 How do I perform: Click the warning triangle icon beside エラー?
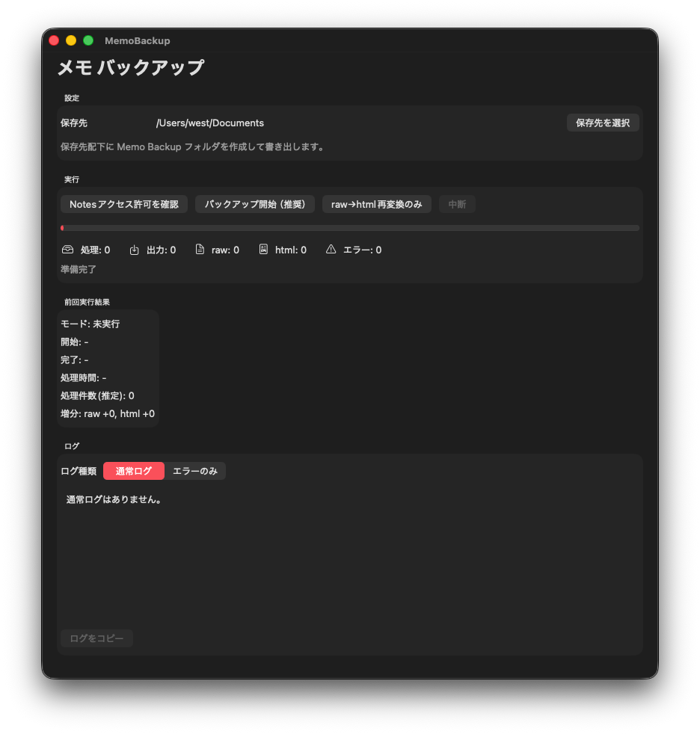pyautogui.click(x=331, y=250)
